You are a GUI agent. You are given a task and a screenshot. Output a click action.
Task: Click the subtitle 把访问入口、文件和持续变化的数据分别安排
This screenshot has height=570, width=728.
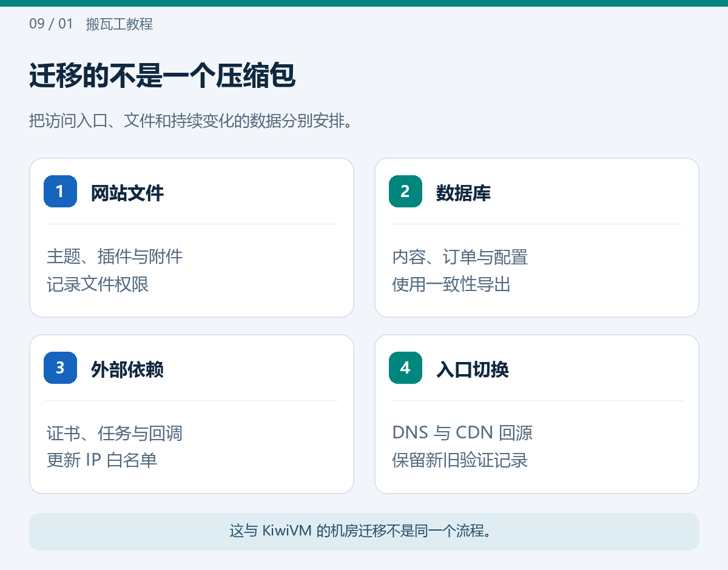(191, 121)
